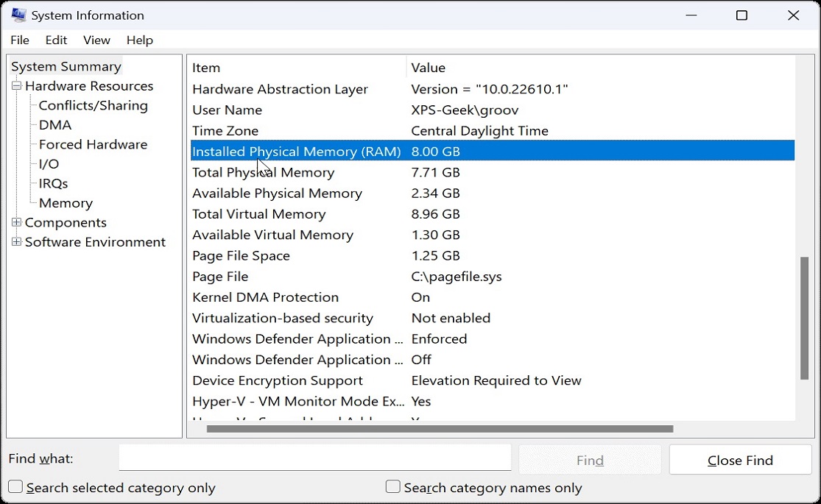Click the Version = "10.0.22610.1" value

tap(490, 89)
